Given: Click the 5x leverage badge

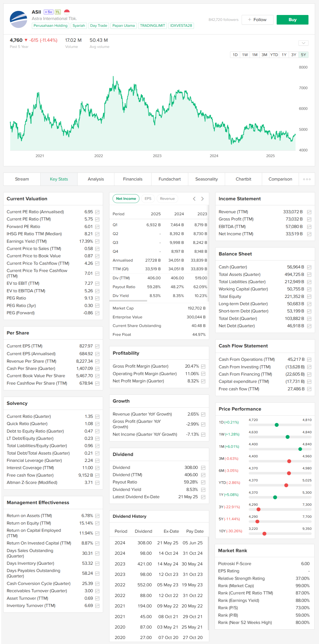Looking at the screenshot, I should (49, 12).
